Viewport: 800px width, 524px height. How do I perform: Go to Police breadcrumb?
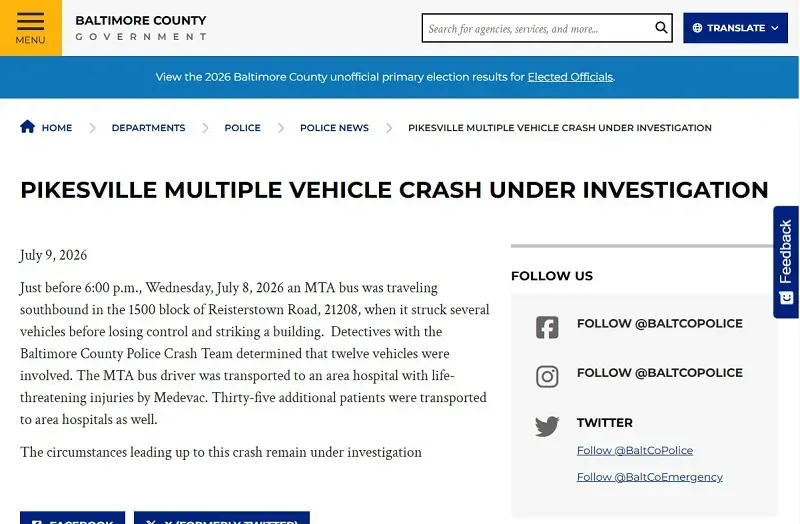point(242,128)
